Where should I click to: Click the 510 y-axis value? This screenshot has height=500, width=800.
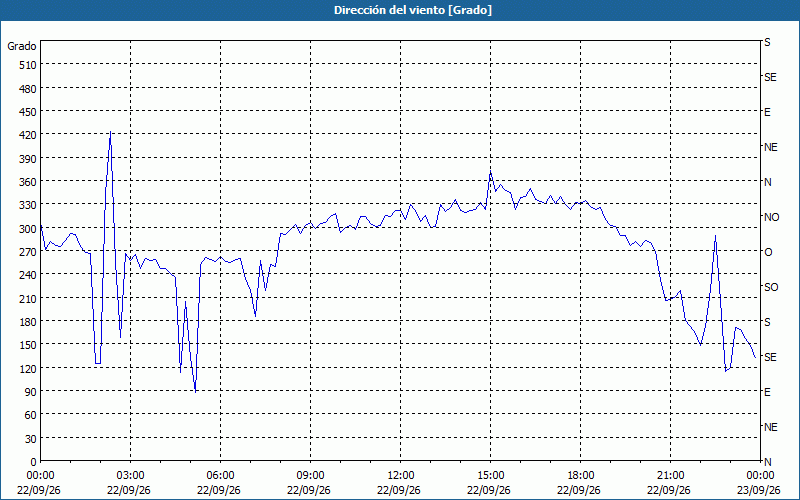click(28, 65)
